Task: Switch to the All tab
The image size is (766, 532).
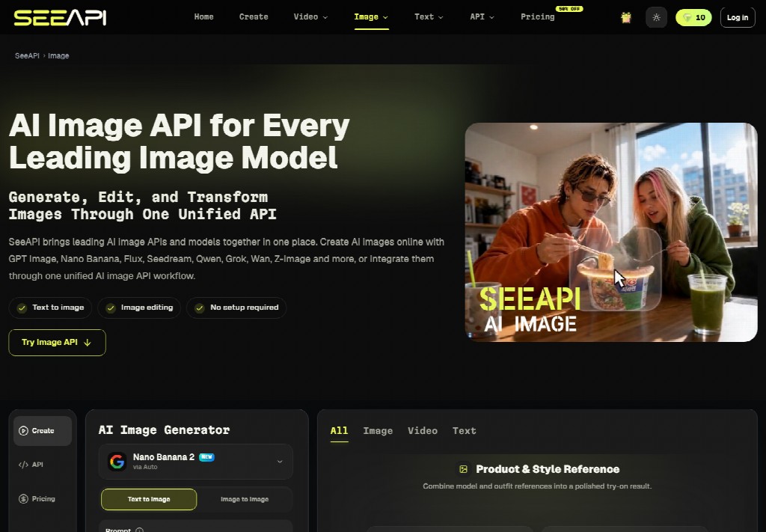Action: pos(339,431)
